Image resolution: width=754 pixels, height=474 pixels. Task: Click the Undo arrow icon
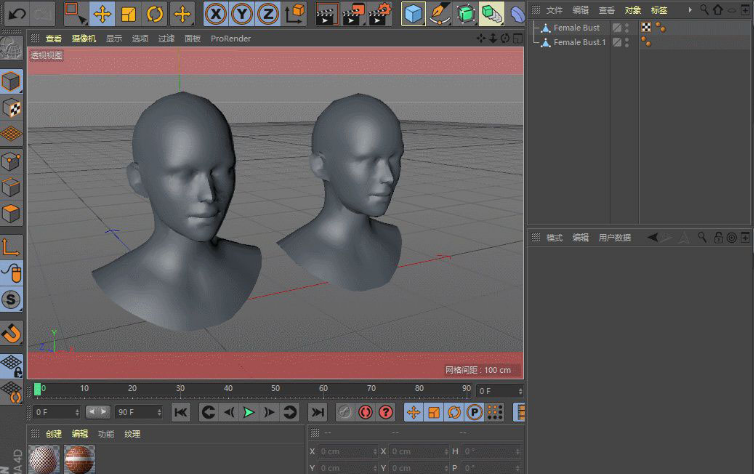click(x=17, y=14)
